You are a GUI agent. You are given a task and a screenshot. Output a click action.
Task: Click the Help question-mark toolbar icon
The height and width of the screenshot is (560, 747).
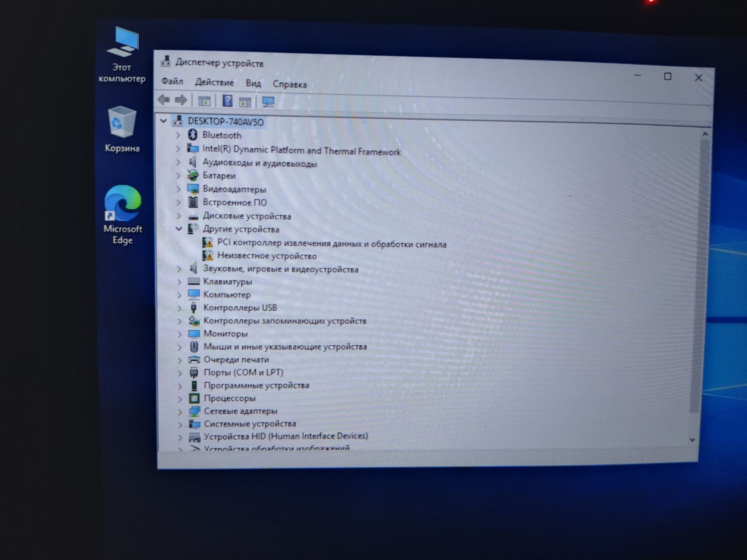pyautogui.click(x=227, y=101)
